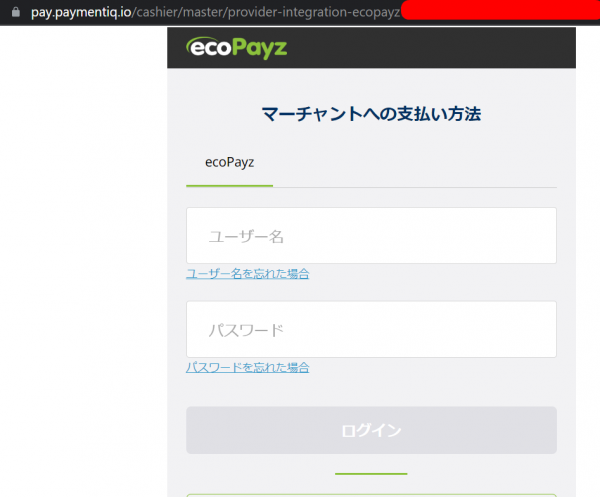Focus the ユーザー名 username input field

point(371,236)
